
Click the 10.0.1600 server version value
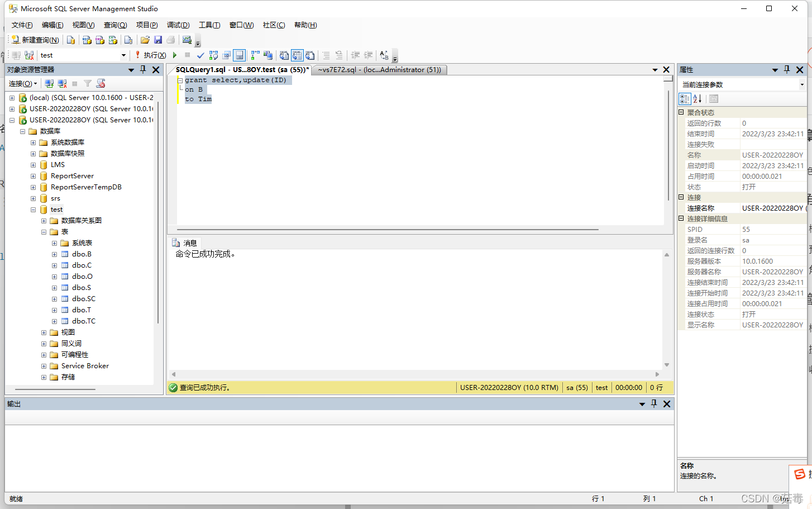(x=758, y=261)
